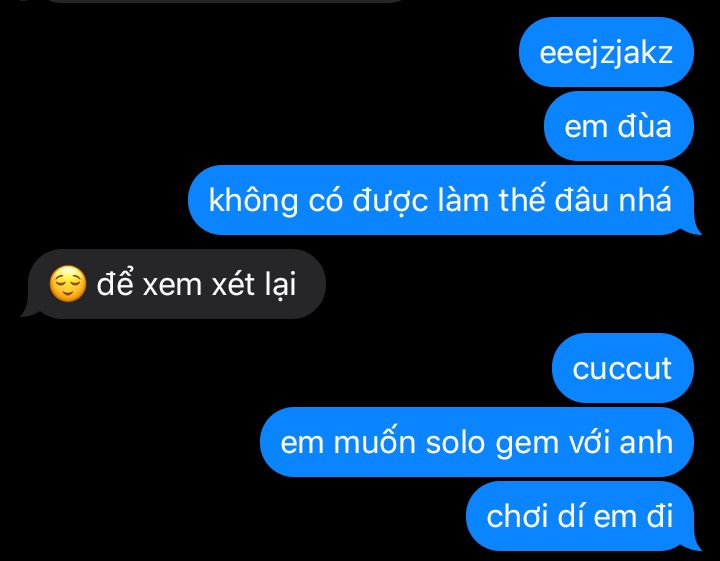720x561 pixels.
Task: Click the word "đùa" in the second bubble
Action: [x=644, y=126]
